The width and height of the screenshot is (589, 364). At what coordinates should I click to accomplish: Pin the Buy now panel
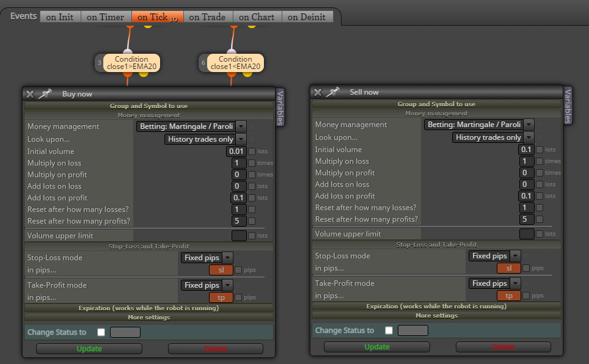pos(45,93)
